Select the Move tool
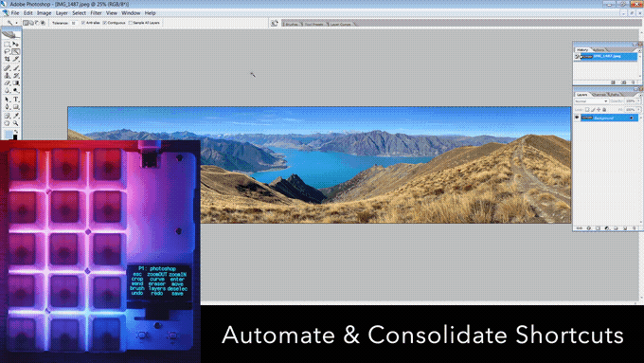Viewport: 644px width, 363px height. (15, 44)
